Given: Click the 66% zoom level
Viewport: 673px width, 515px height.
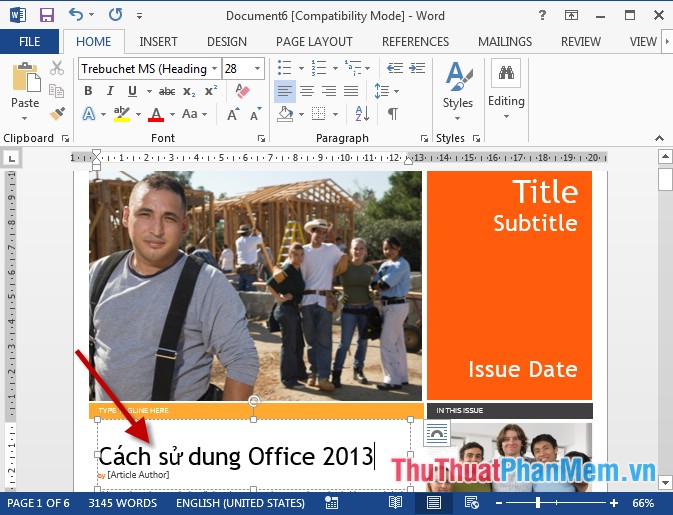Looking at the screenshot, I should [643, 503].
